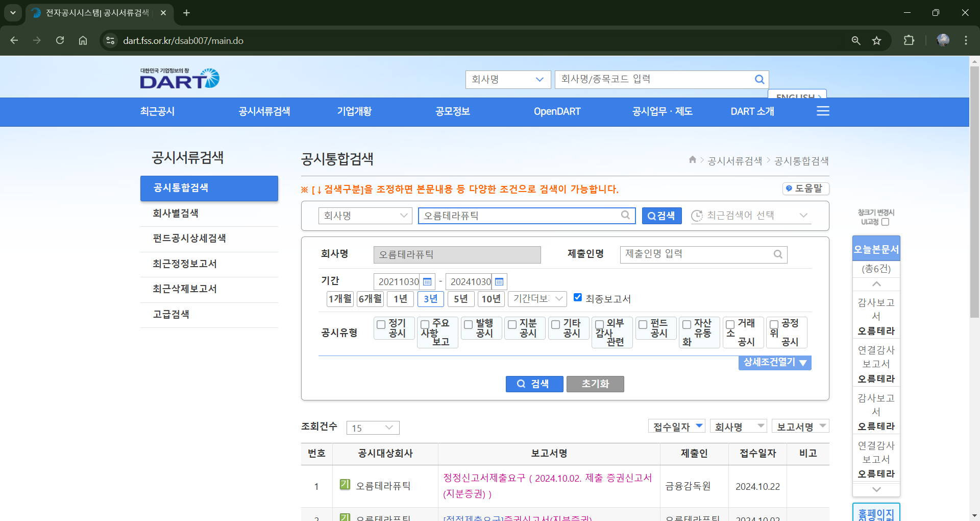
Task: Check the 발행공시 checkbox
Action: point(468,324)
